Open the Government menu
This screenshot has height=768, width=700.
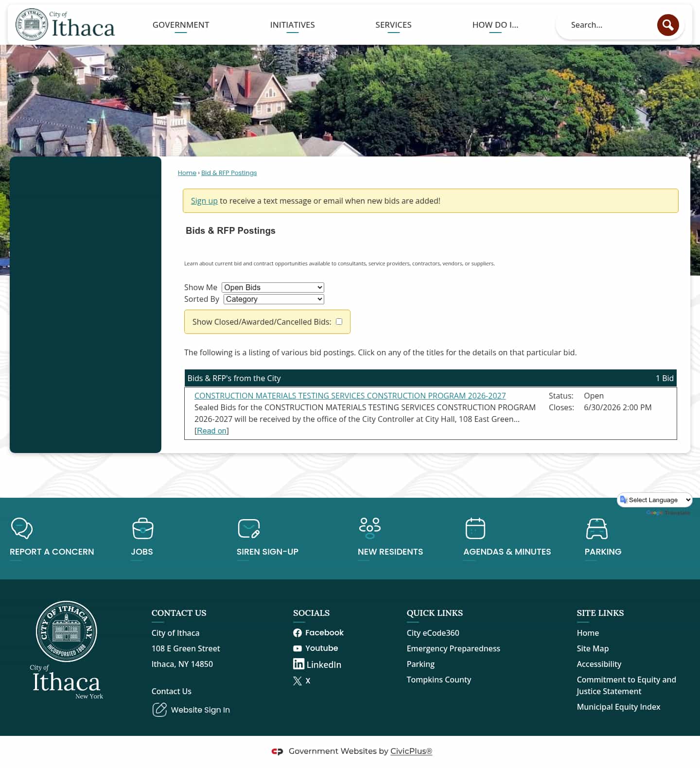(x=181, y=25)
